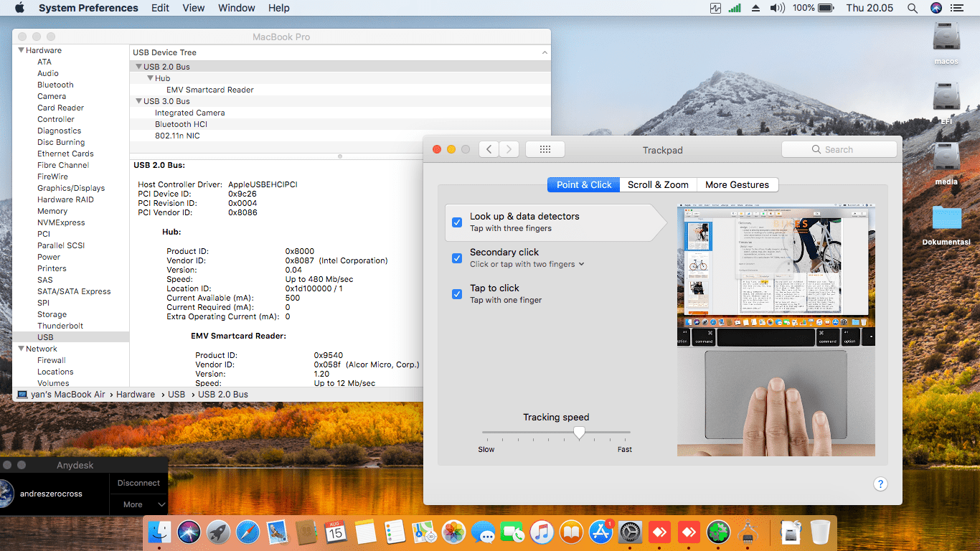The width and height of the screenshot is (980, 551).
Task: Collapse the USB 3.0 Bus entry
Action: click(138, 101)
